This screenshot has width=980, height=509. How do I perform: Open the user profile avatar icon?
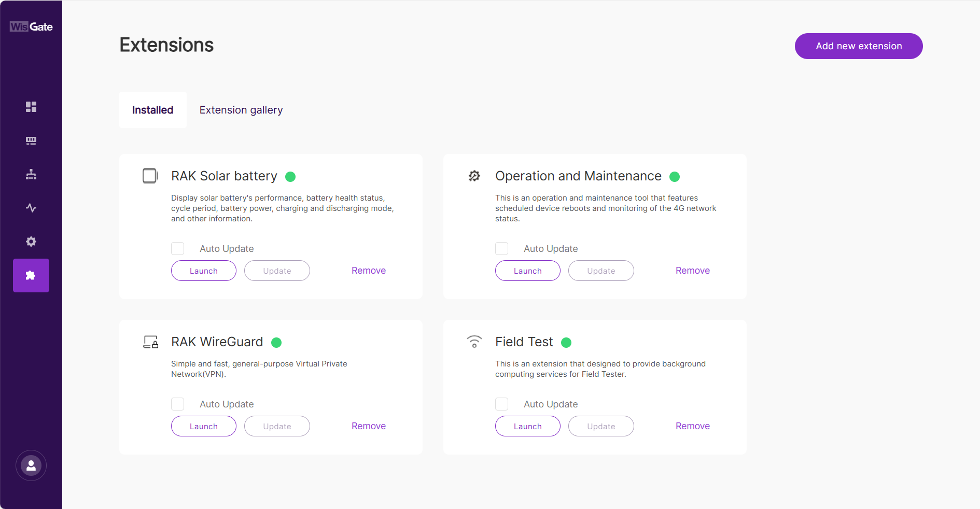click(x=31, y=465)
